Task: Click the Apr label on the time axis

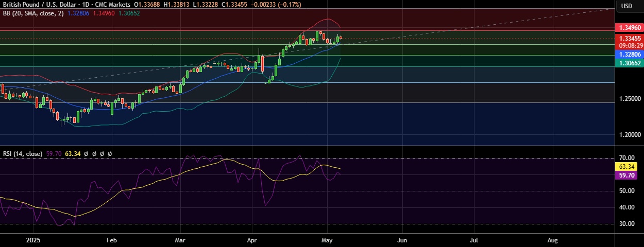Action: [x=252, y=240]
